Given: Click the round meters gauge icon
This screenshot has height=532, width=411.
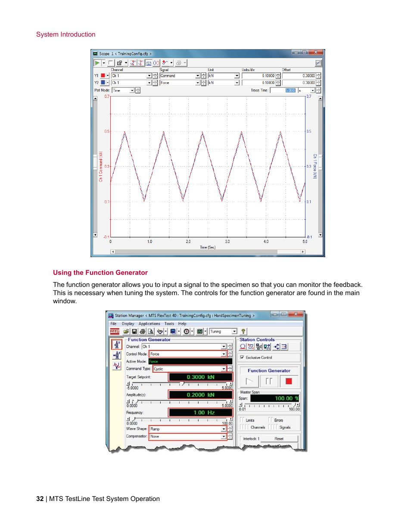Looking at the screenshot, I should pos(186,331).
